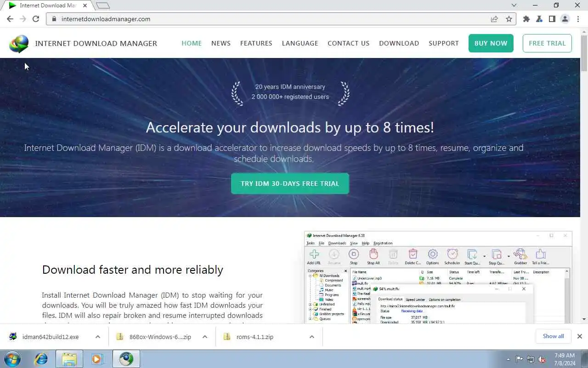Click '2 000 000+ registered users' text
Image resolution: width=588 pixels, height=368 pixels.
coord(290,97)
